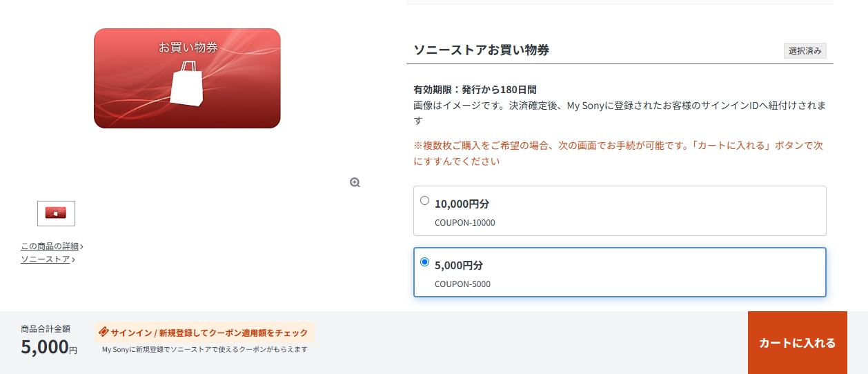Select the small red coupon thumbnail
868x374 pixels.
point(56,213)
